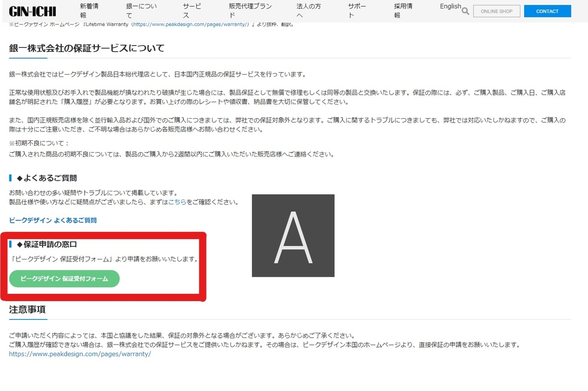Image resolution: width=588 pixels, height=391 pixels.
Task: Select the サービス navigation item
Action: [192, 10]
